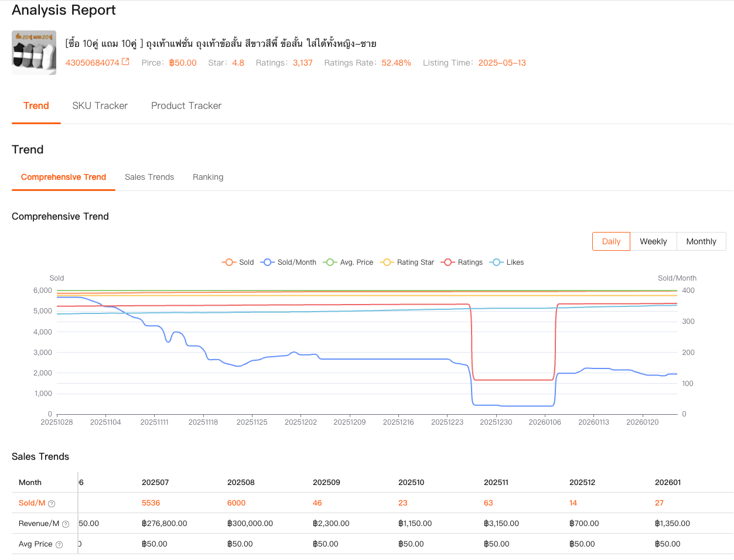Click the blue Sold/Month legend circle icon

click(267, 262)
